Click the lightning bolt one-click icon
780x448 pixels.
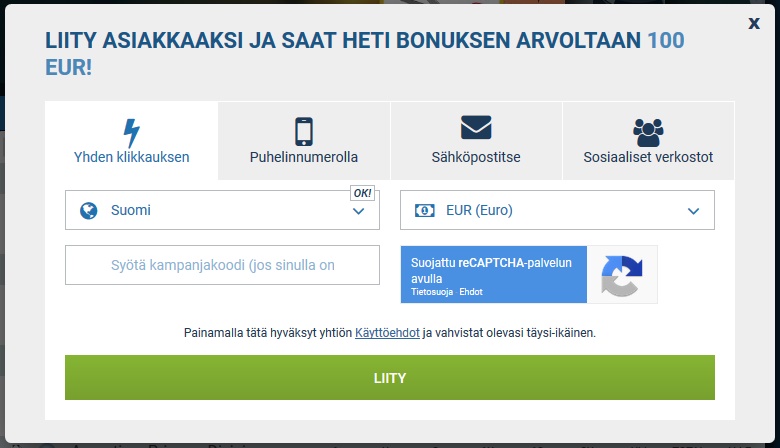tap(131, 133)
